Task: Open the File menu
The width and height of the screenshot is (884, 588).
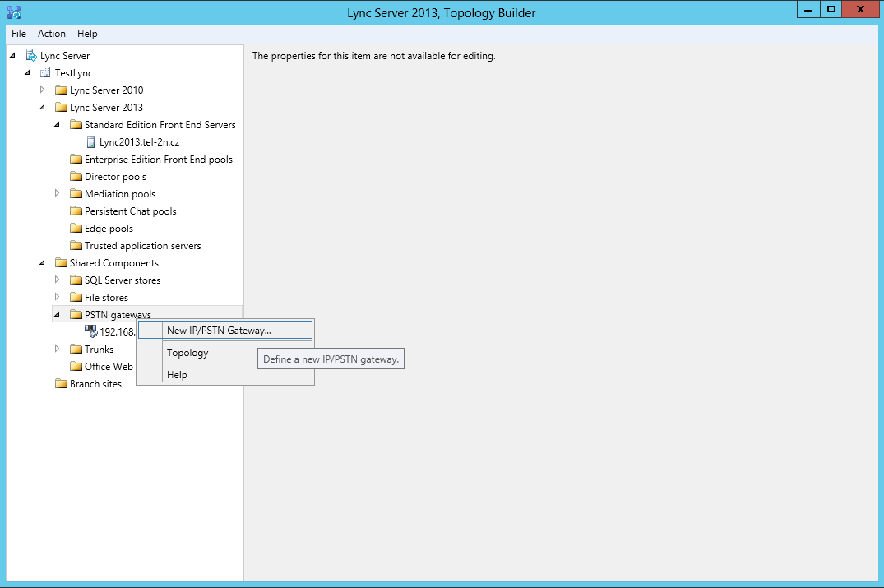Action: click(x=19, y=34)
